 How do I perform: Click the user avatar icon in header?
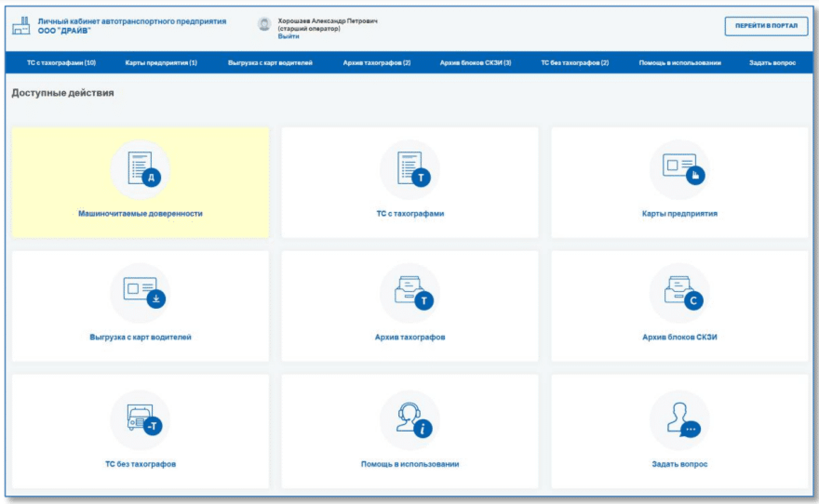click(x=264, y=25)
